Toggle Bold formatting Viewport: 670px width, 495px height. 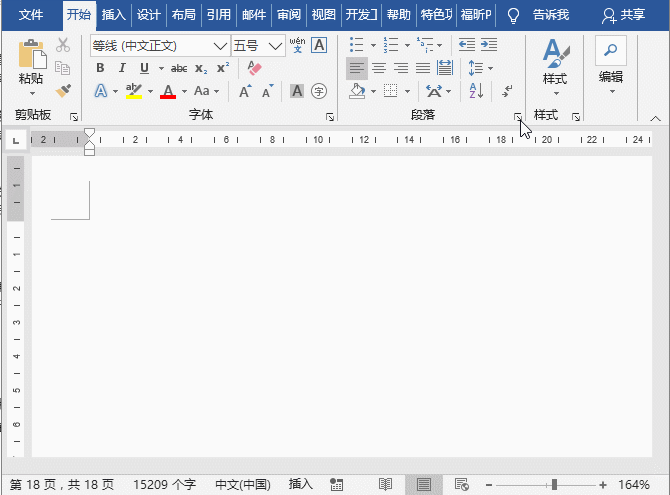tap(100, 68)
